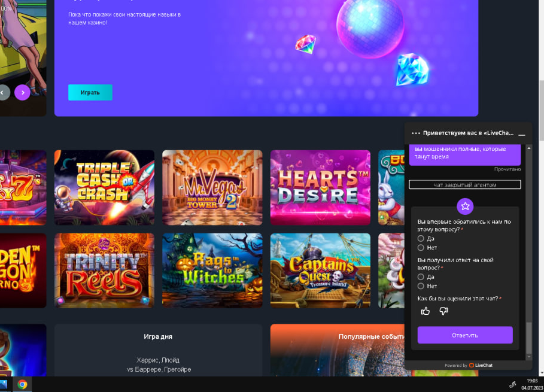Open the Photos app in taskbar
Viewport: 544px width, 392px height.
point(3,384)
